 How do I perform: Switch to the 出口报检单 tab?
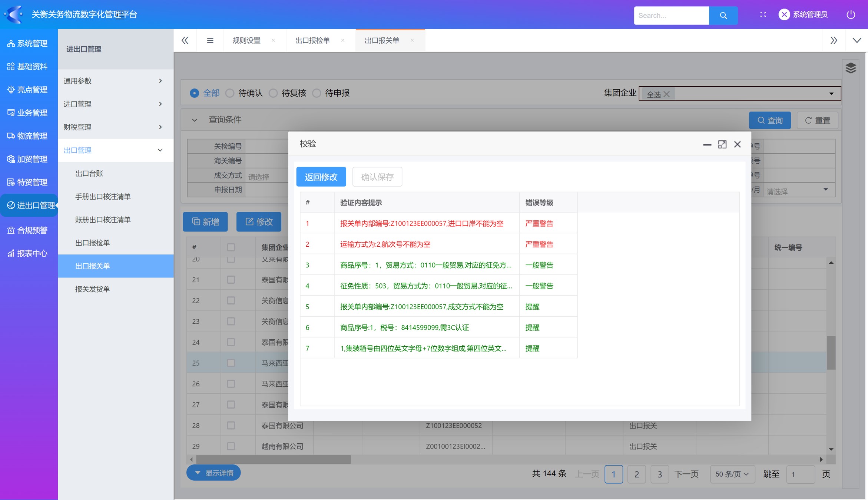312,40
